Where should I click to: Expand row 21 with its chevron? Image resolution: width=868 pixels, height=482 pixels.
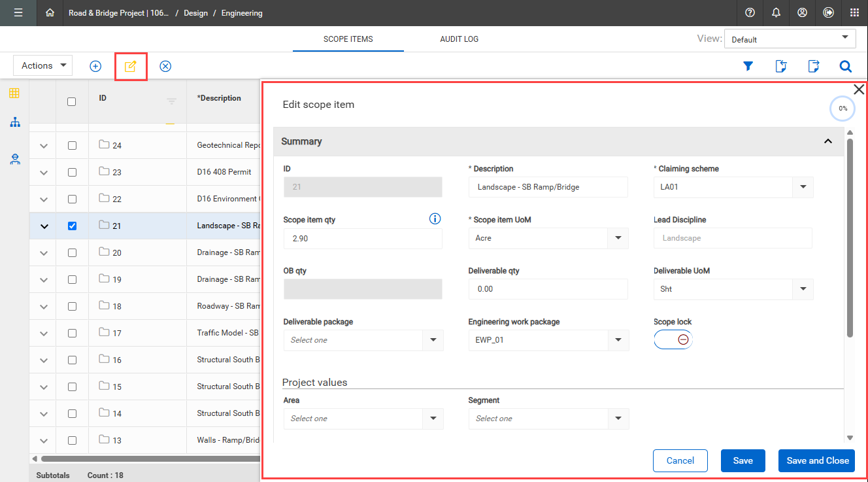[44, 226]
